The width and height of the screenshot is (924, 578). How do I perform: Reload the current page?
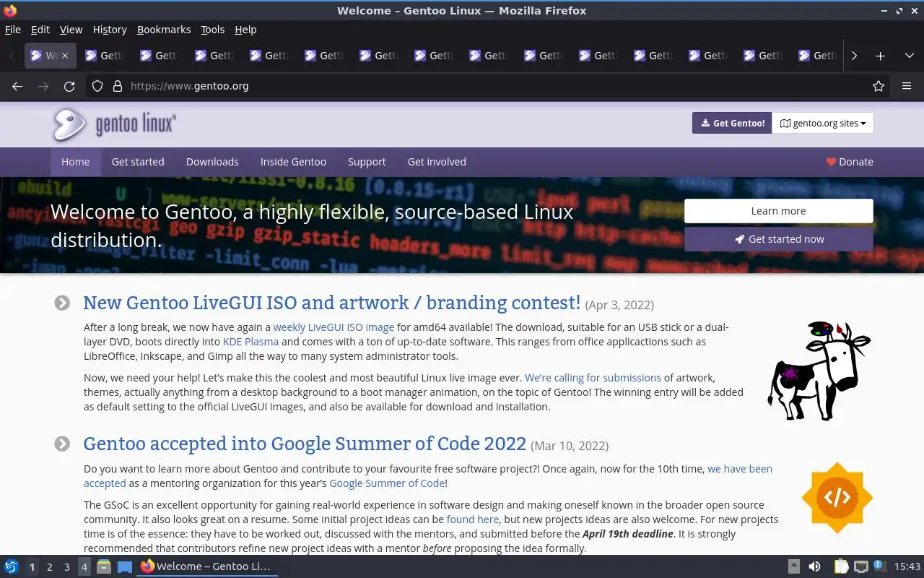pos(69,86)
